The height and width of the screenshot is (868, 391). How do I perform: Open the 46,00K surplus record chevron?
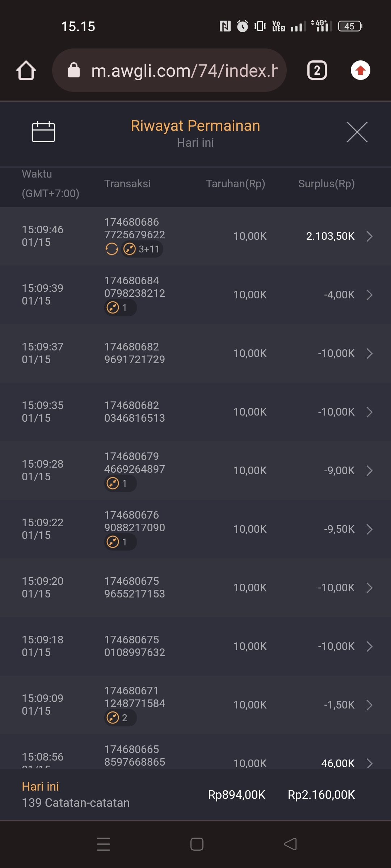pos(369,763)
